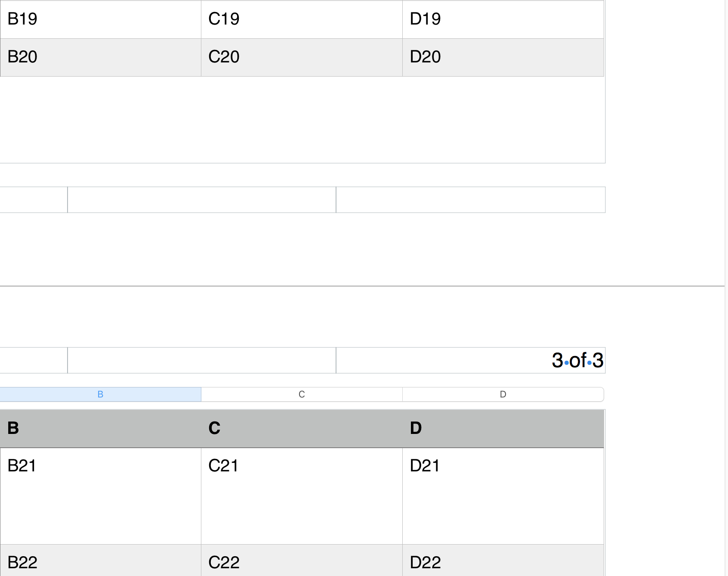Click the gray column header labeled C

click(301, 427)
